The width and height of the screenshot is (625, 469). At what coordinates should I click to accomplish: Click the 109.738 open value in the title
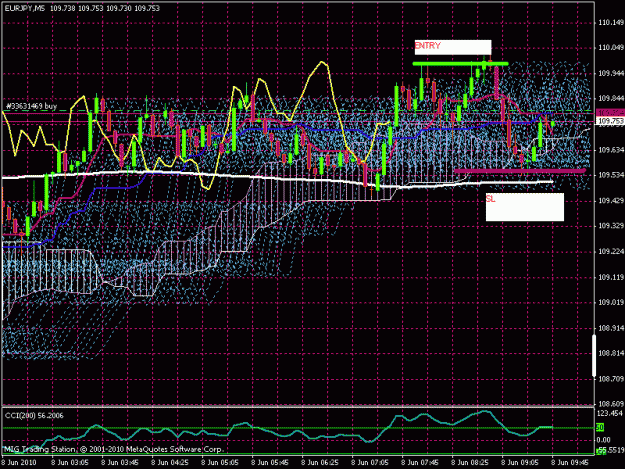(x=63, y=8)
